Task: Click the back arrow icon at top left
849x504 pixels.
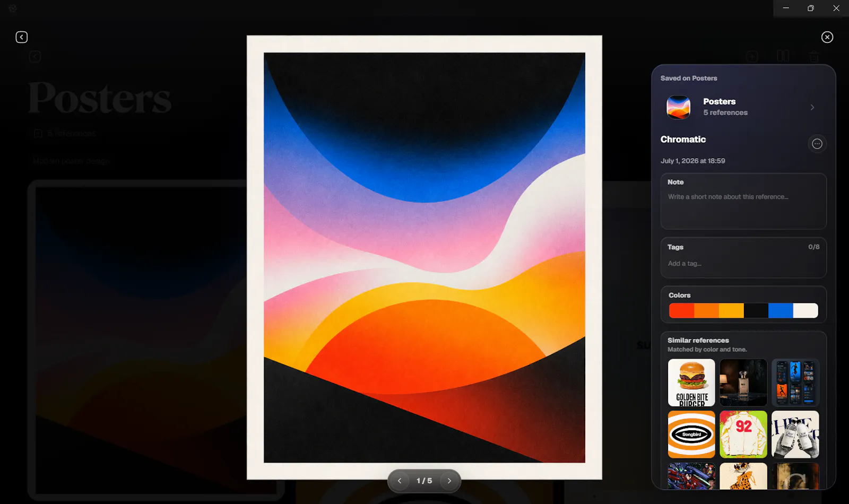Action: [x=21, y=37]
